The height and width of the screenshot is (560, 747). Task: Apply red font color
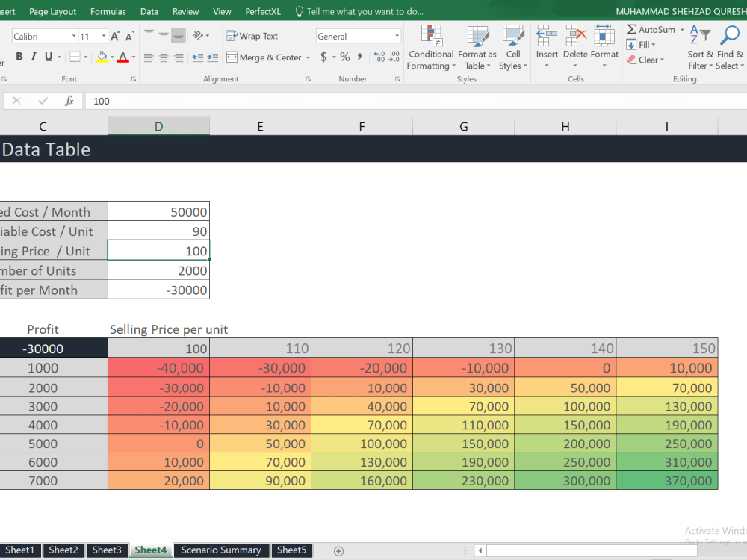coord(123,57)
